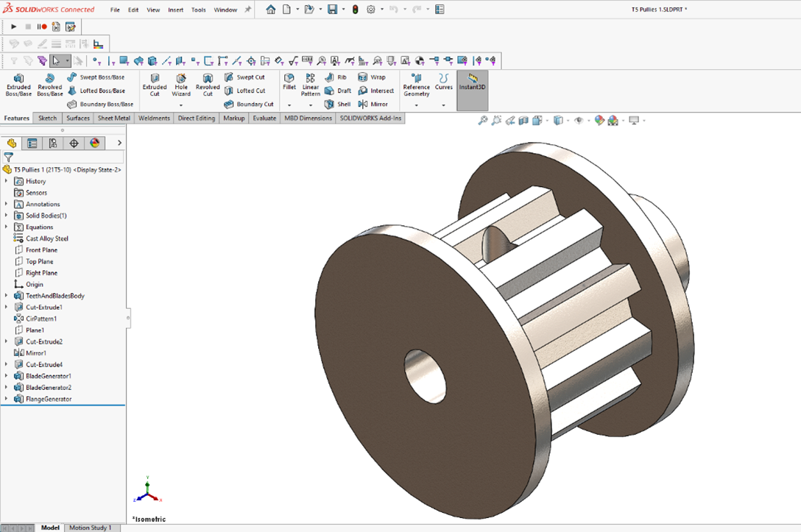The width and height of the screenshot is (801, 532).
Task: Open the ConfigurationManager panel tab
Action: [53, 143]
